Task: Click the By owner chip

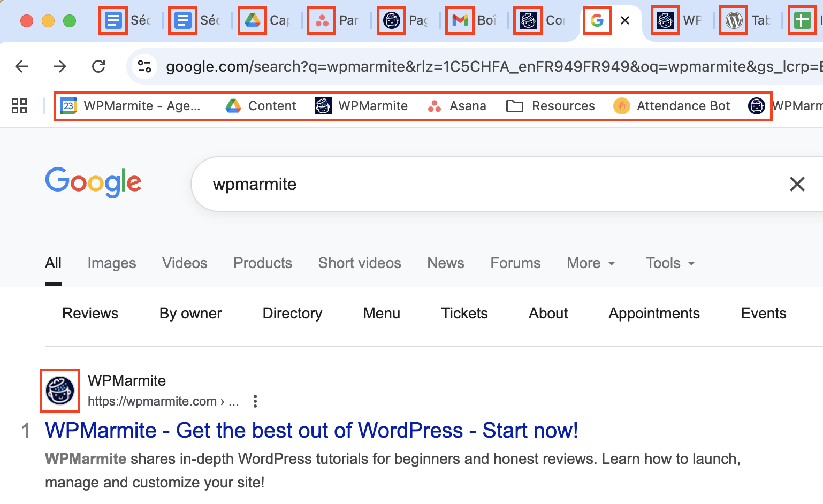Action: click(190, 314)
